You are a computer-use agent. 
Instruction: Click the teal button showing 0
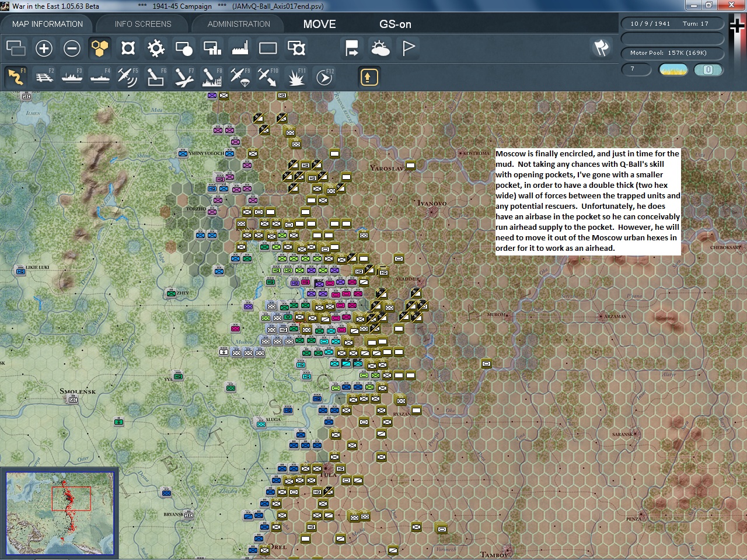coord(708,69)
